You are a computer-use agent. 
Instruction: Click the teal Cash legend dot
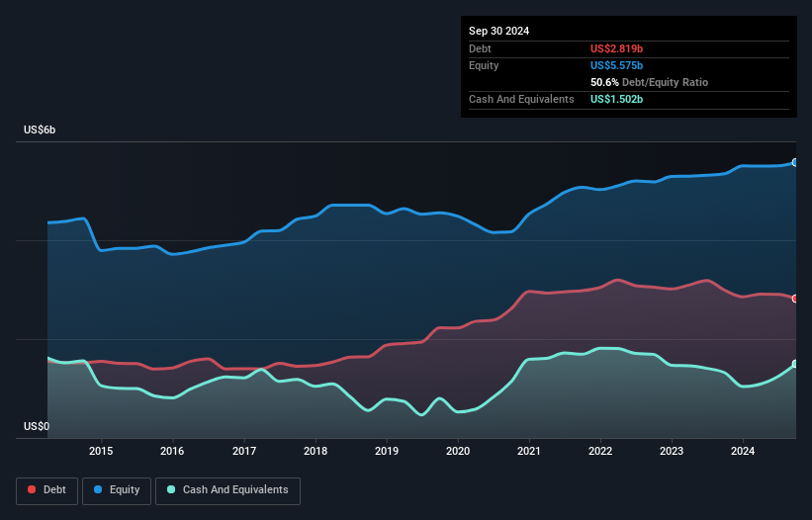click(171, 489)
